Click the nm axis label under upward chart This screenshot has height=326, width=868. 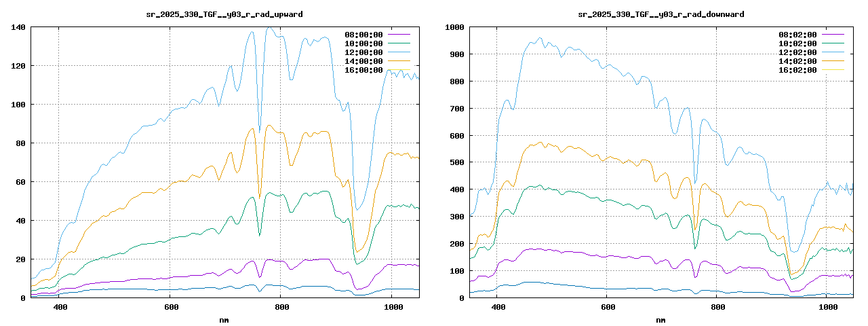[x=224, y=319]
